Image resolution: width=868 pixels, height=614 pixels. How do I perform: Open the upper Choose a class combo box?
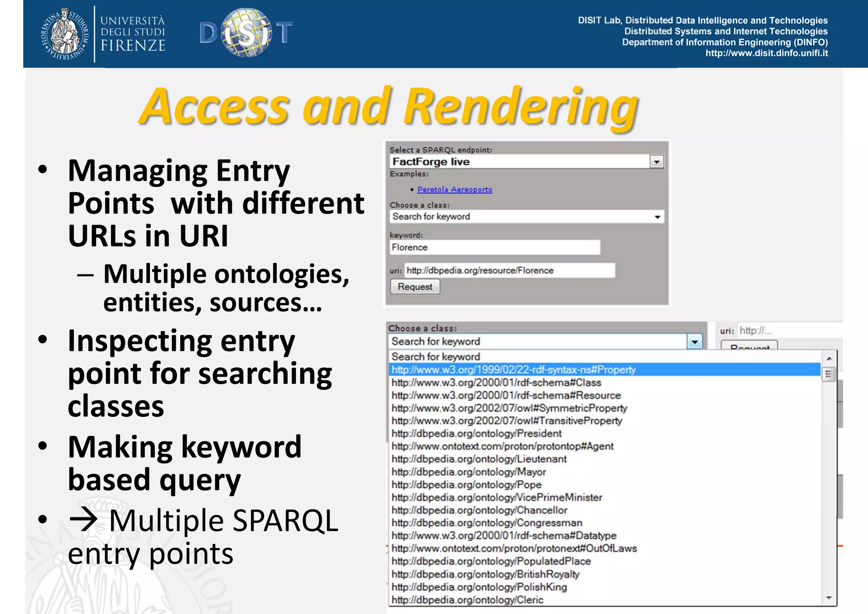point(526,217)
